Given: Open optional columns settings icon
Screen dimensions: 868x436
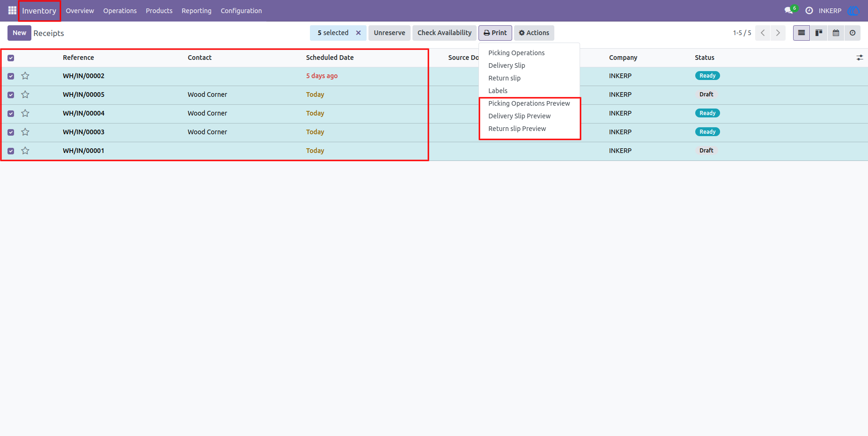Looking at the screenshot, I should [x=860, y=58].
